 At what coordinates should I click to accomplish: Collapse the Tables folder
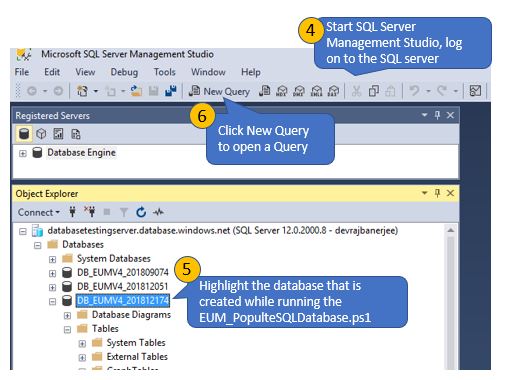click(x=67, y=330)
